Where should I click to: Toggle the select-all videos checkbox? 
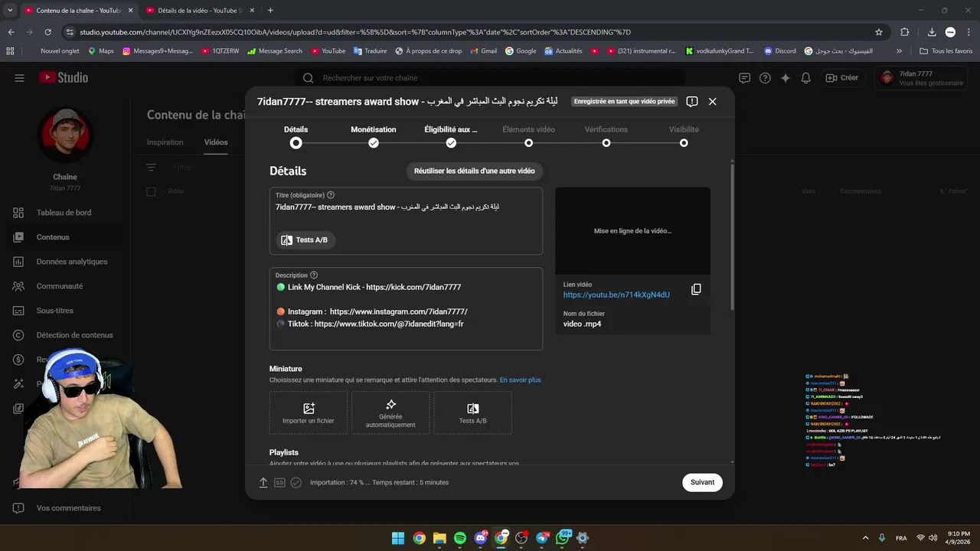pyautogui.click(x=151, y=191)
